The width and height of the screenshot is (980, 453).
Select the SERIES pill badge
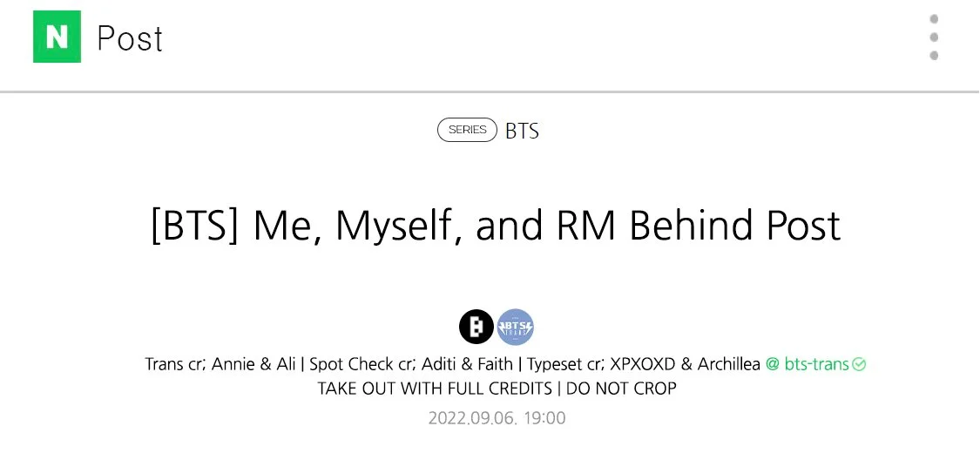(x=468, y=130)
